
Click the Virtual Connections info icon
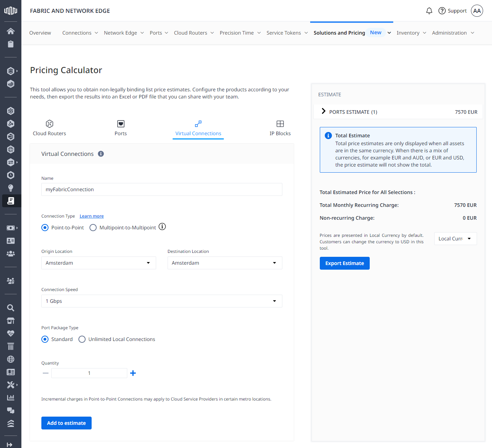click(x=101, y=154)
